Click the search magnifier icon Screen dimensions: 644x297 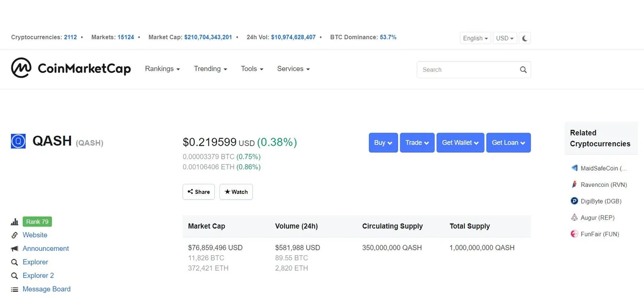(x=523, y=70)
